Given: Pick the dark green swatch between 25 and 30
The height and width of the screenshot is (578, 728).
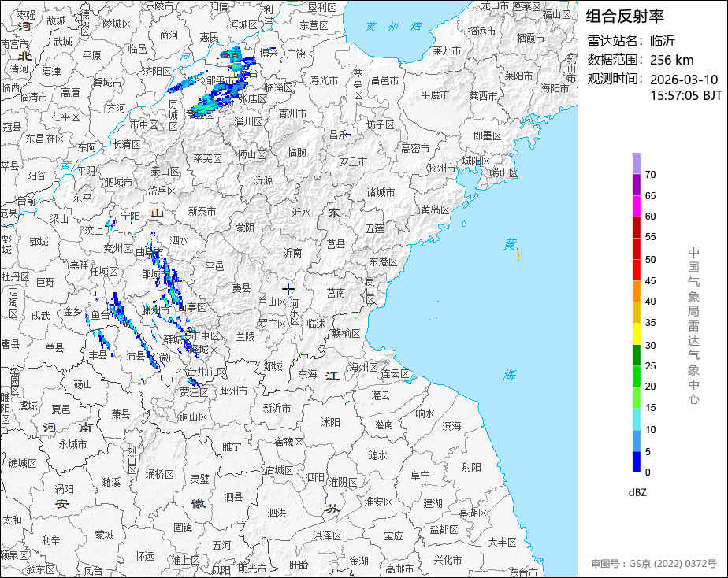Looking at the screenshot, I should (636, 355).
